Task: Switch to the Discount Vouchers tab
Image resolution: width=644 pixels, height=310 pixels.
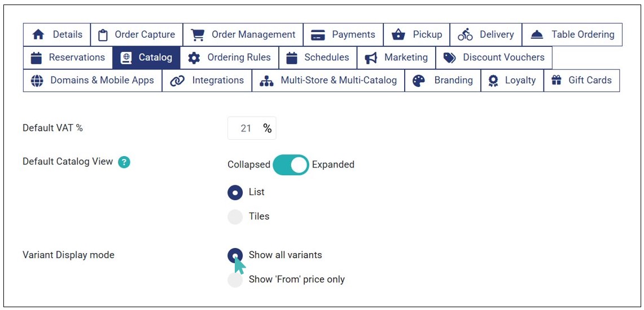Action: click(494, 57)
